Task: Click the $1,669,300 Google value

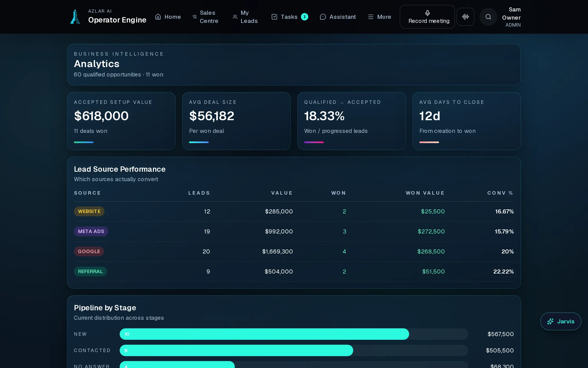Action: point(278,251)
